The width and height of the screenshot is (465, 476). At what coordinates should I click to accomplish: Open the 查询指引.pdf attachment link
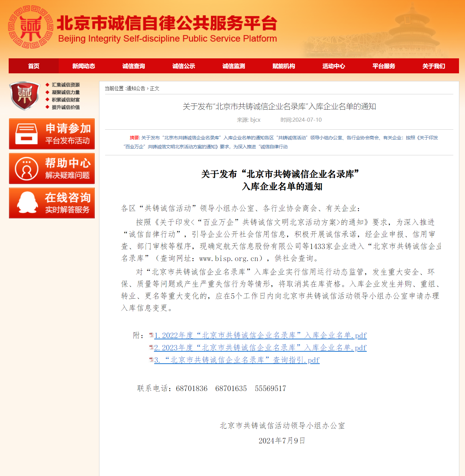click(x=237, y=360)
